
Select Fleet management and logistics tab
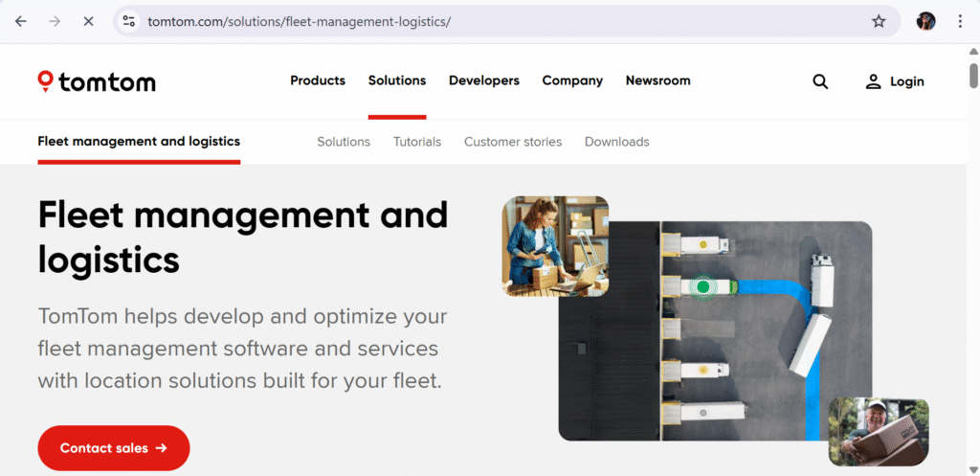pyautogui.click(x=139, y=142)
